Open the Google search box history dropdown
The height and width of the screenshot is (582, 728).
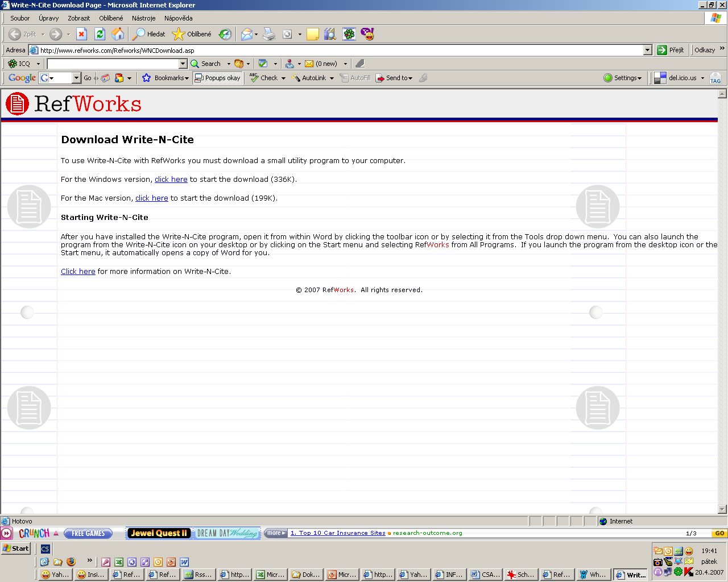coord(77,78)
